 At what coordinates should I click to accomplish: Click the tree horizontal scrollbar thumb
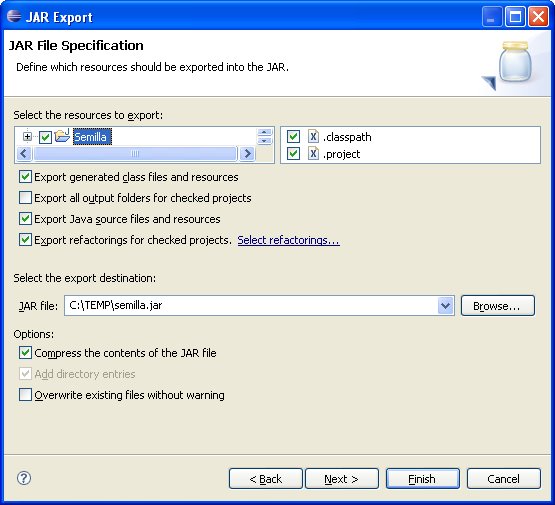click(135, 154)
